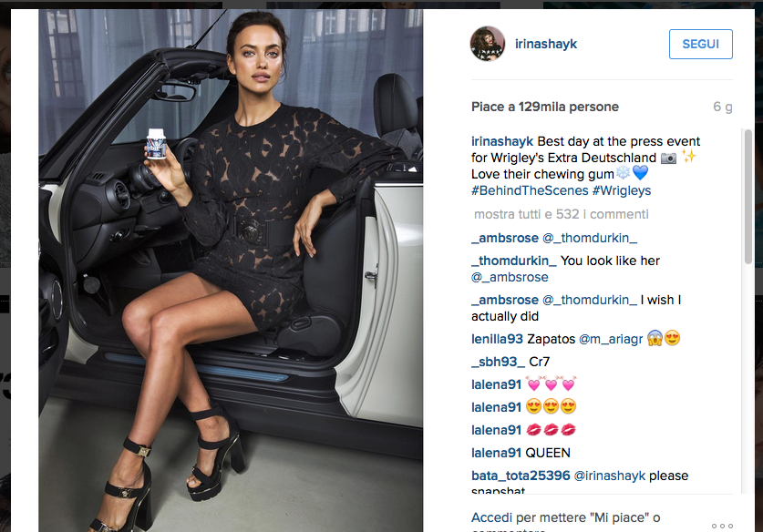Open irinashayk profile avatar picture
This screenshot has width=763, height=532.
488,44
